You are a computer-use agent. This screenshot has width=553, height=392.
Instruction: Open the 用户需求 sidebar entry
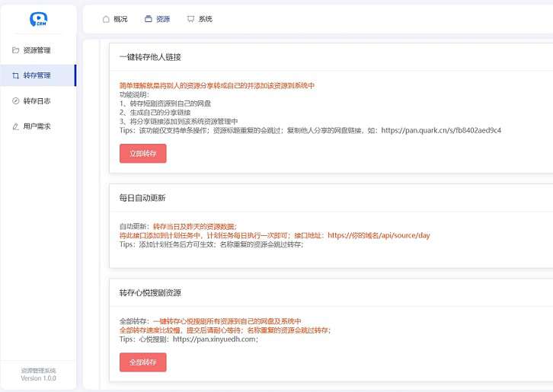tap(37, 126)
